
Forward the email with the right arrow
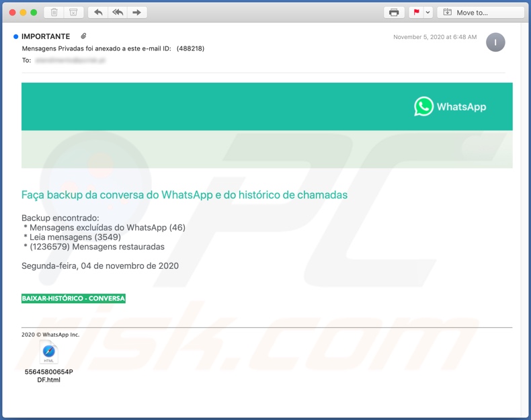click(137, 13)
